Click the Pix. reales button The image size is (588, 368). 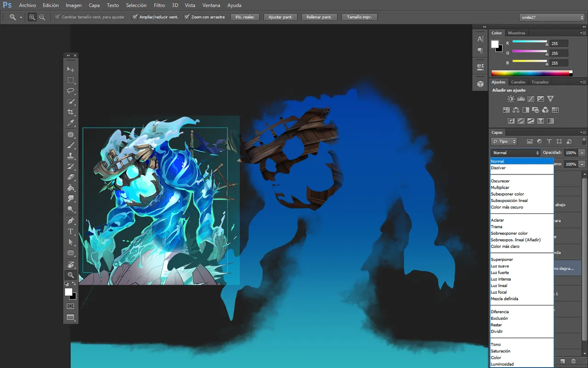pyautogui.click(x=245, y=17)
